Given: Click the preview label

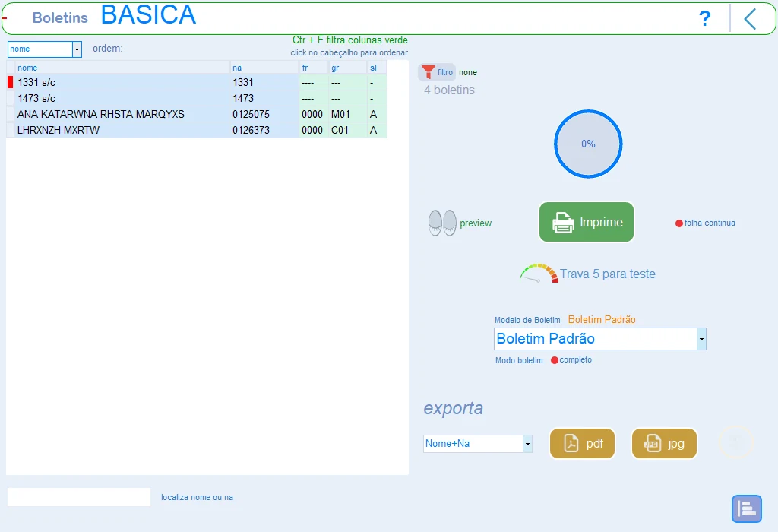Looking at the screenshot, I should (x=476, y=223).
